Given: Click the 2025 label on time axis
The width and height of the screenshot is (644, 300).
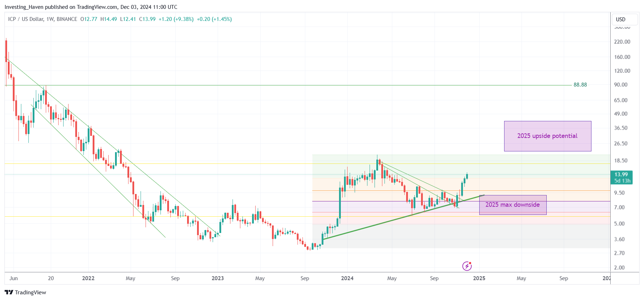Looking at the screenshot, I should 479,278.
